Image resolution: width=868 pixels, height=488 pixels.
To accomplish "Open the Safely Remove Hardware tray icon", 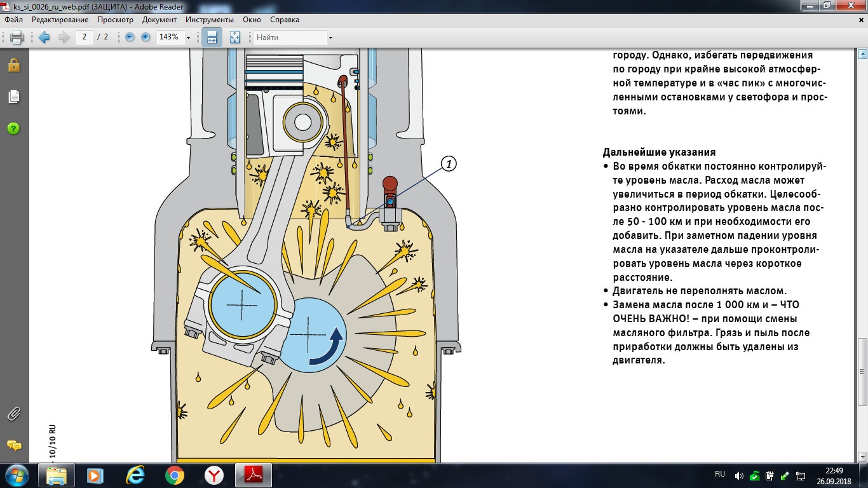I will (x=785, y=475).
